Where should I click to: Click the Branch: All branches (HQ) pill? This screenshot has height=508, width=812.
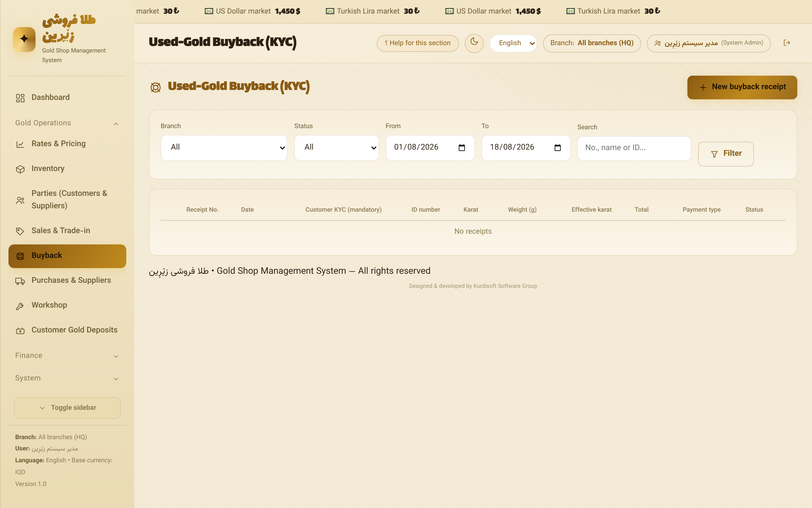point(592,43)
